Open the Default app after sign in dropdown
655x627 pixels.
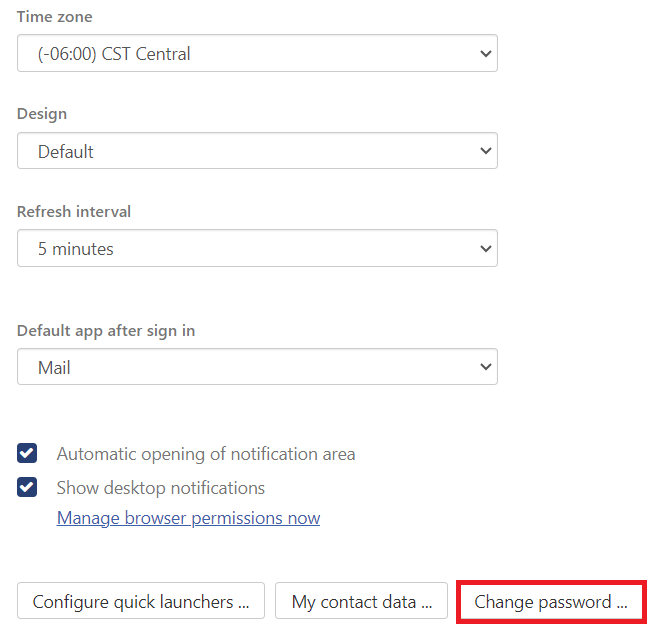click(x=257, y=367)
